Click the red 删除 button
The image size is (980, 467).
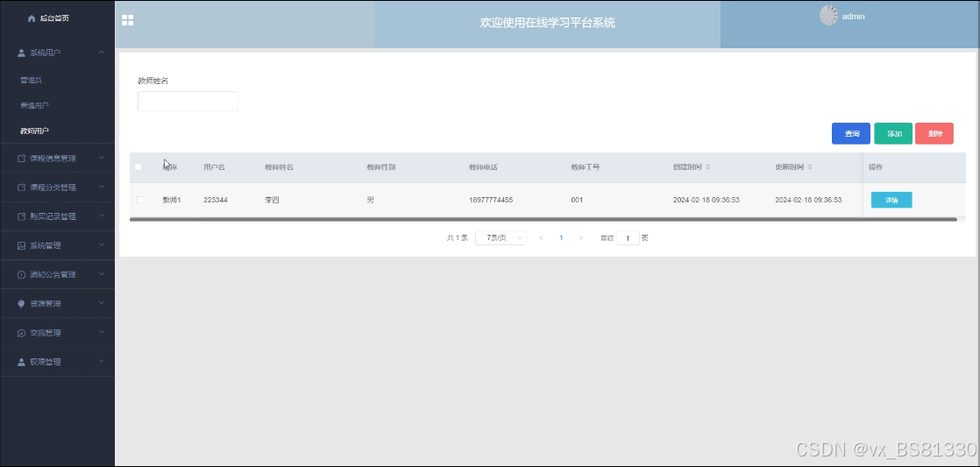coord(934,133)
